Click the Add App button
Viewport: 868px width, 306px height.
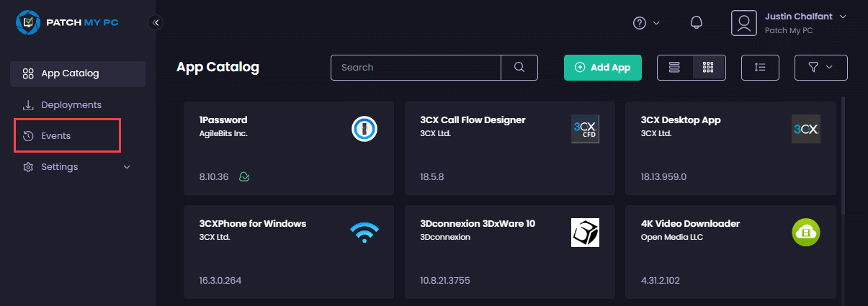click(x=602, y=67)
